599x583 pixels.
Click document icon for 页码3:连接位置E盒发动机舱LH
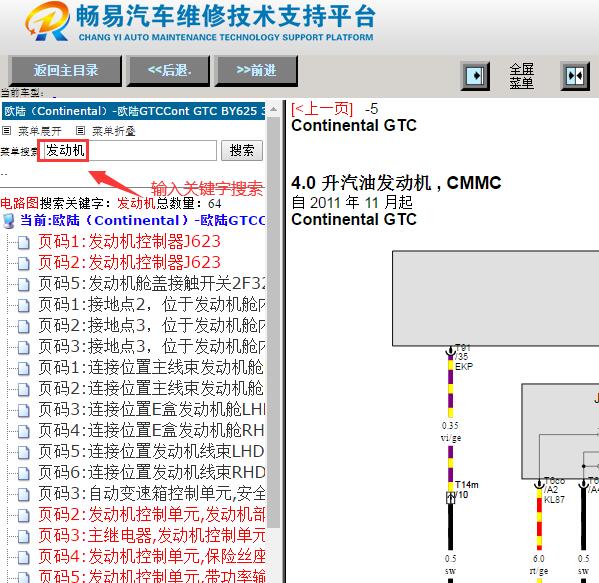24,411
